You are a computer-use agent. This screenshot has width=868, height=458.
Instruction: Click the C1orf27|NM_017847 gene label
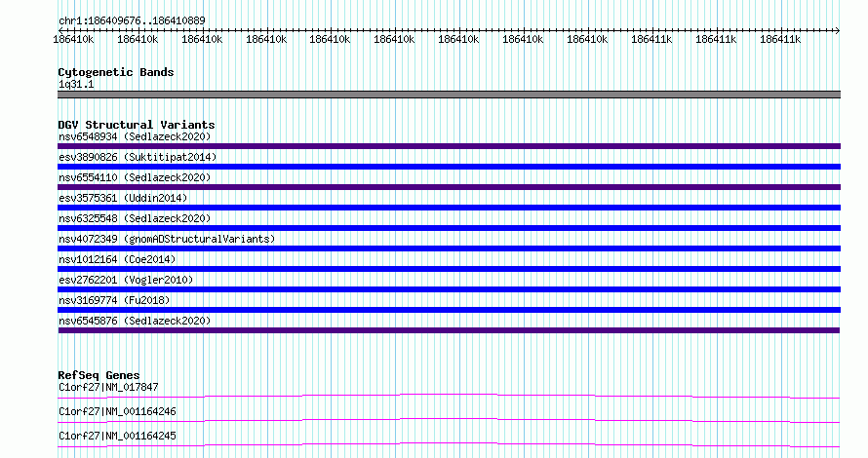[108, 387]
